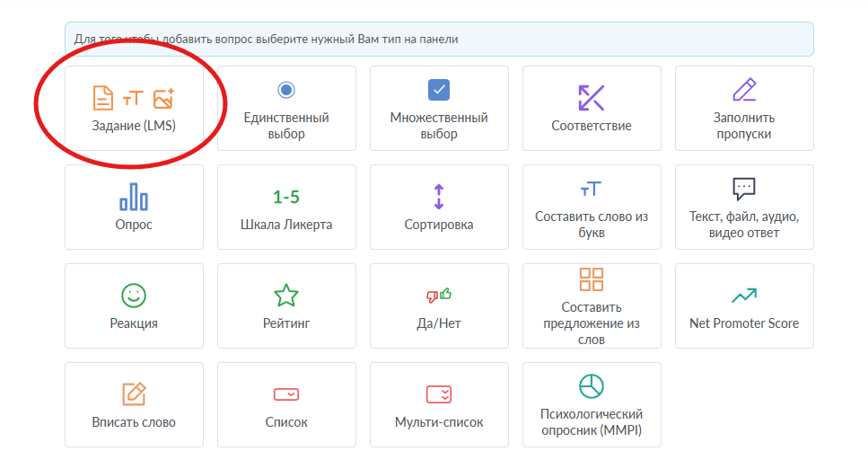Click the Составить предложение из слов label
Viewport: 868px width, 460px height.
coord(592,323)
